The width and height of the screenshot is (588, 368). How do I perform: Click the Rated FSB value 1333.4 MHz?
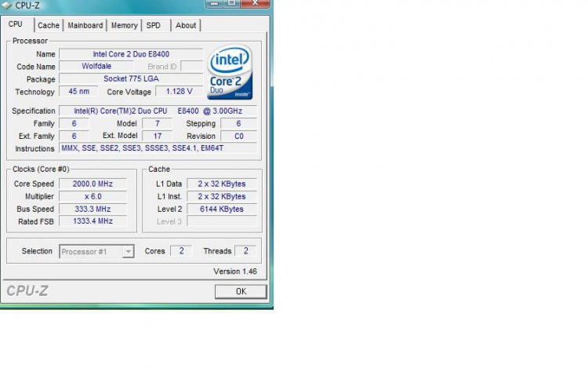click(x=93, y=221)
